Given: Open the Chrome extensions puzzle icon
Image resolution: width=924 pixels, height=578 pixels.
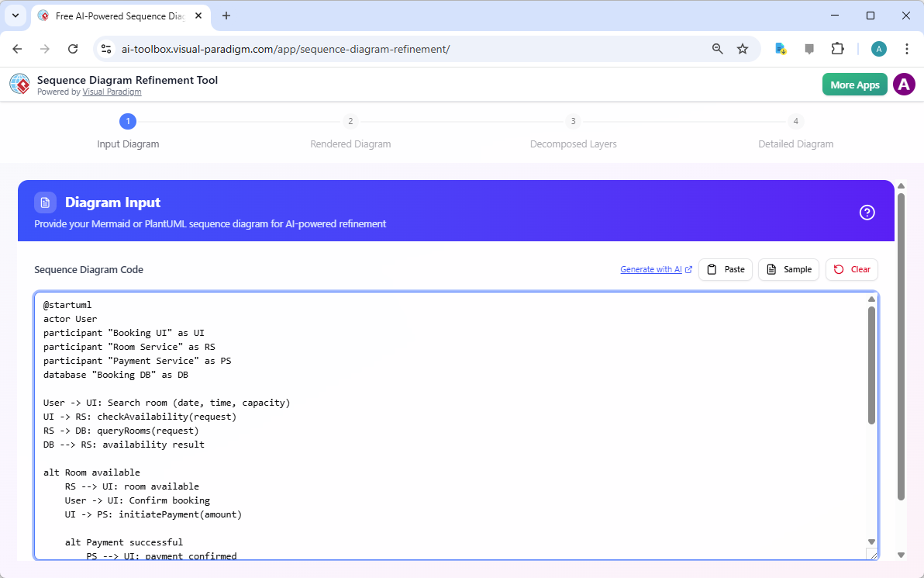Looking at the screenshot, I should click(838, 48).
